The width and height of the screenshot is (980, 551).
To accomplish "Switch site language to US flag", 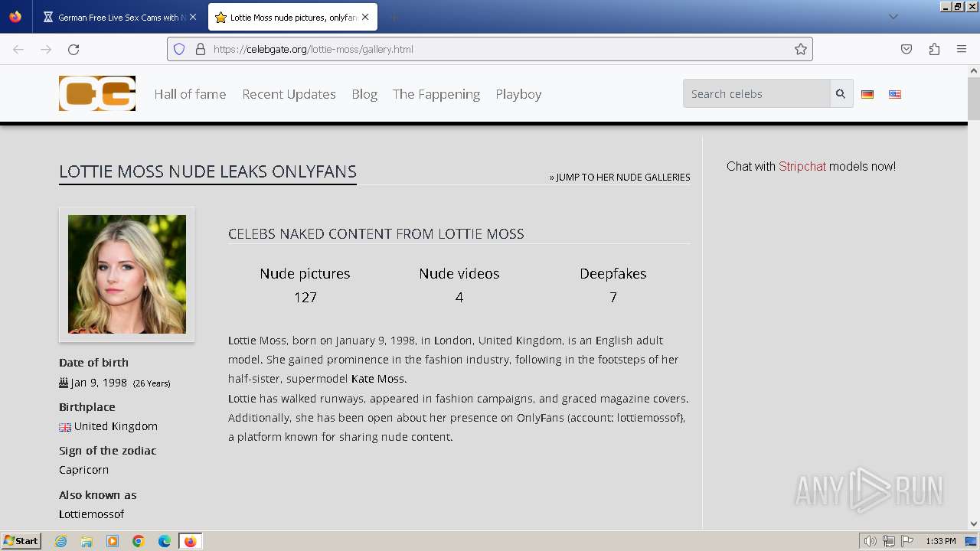I will pyautogui.click(x=895, y=94).
